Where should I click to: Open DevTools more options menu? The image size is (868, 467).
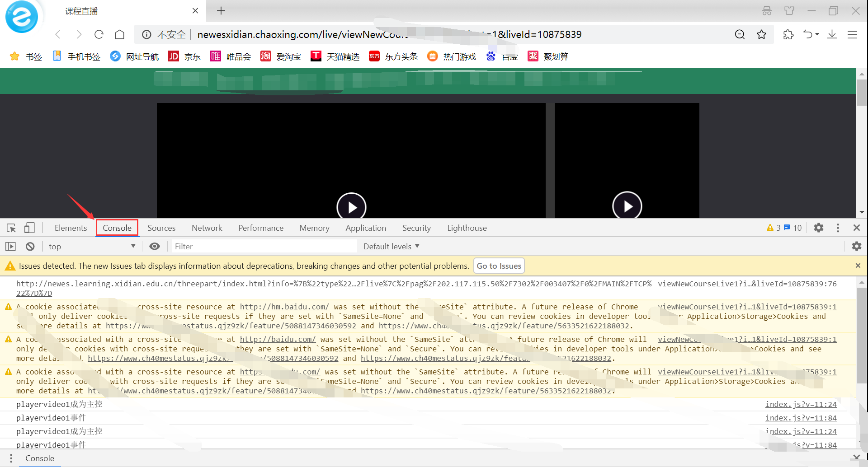pos(838,228)
